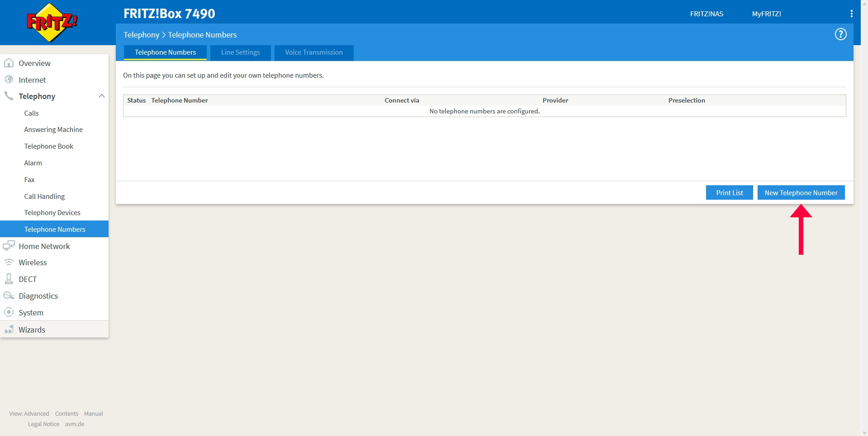Open the three-dot options menu
The image size is (868, 436).
(x=852, y=14)
